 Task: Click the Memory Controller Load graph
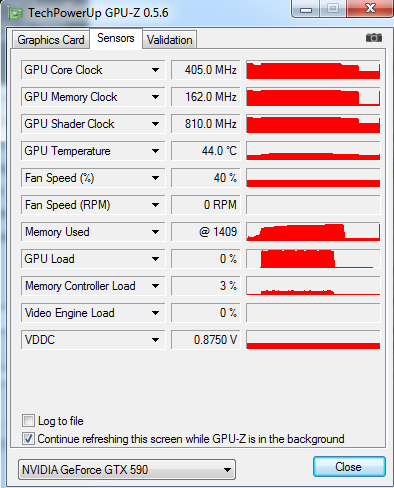coord(313,286)
